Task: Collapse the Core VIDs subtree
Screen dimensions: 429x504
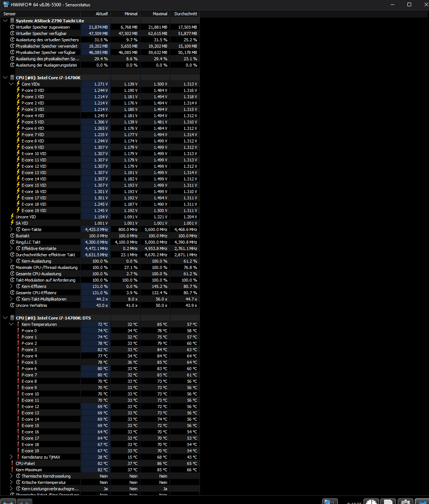Action: (11, 84)
